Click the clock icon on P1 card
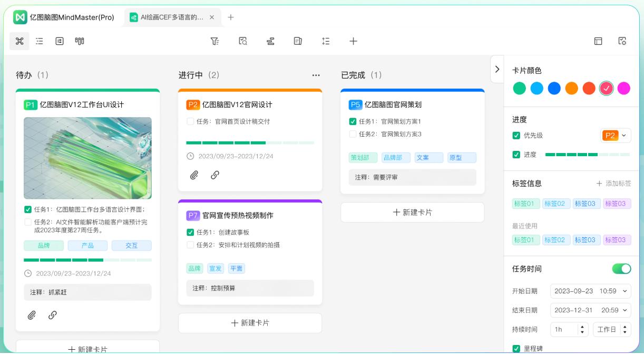The width and height of the screenshot is (644, 354). coord(28,273)
